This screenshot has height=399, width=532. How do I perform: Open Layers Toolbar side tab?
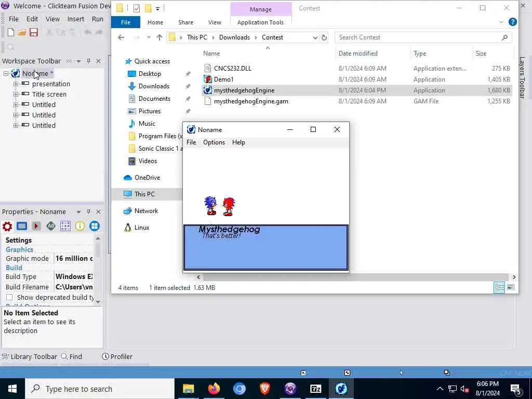point(522,77)
